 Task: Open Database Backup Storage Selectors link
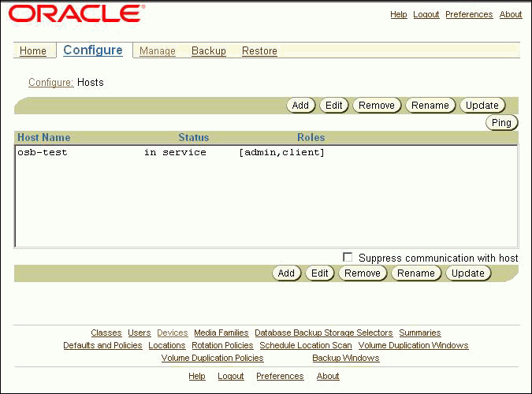tap(324, 333)
